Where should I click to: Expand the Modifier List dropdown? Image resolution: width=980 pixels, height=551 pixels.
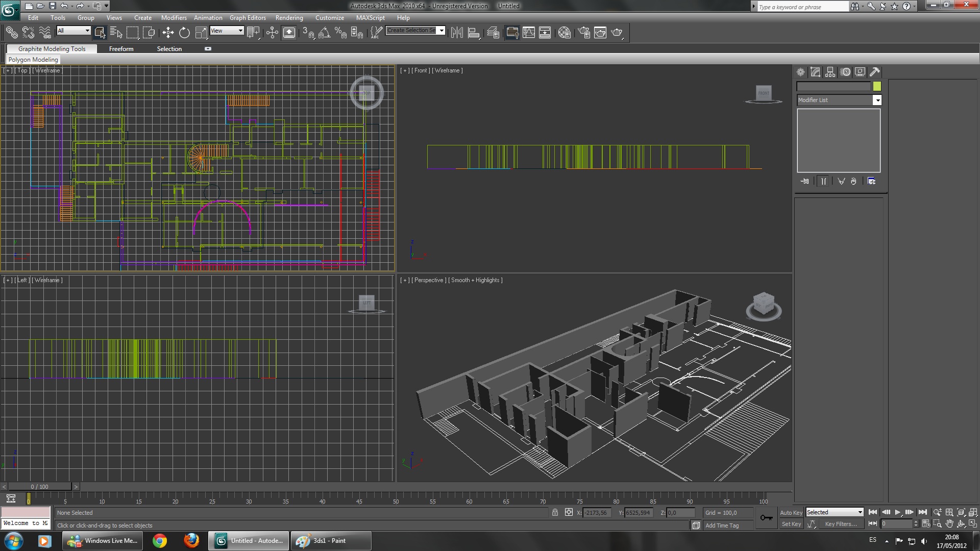877,100
